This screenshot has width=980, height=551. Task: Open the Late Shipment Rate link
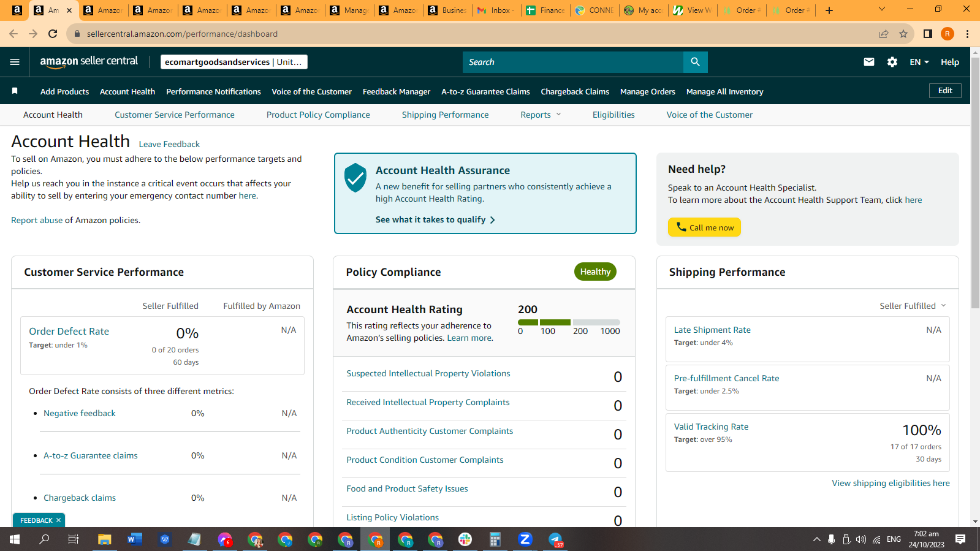[x=712, y=330]
